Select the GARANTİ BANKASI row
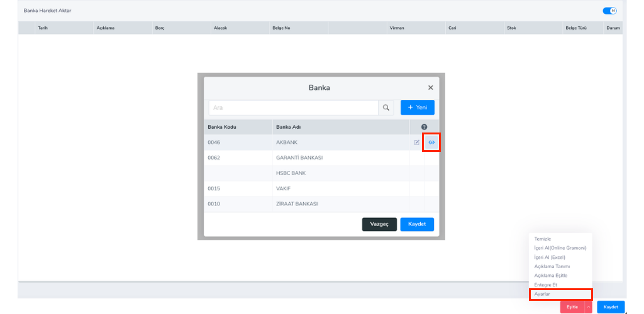Screen dimensions: 644x314 [x=299, y=158]
